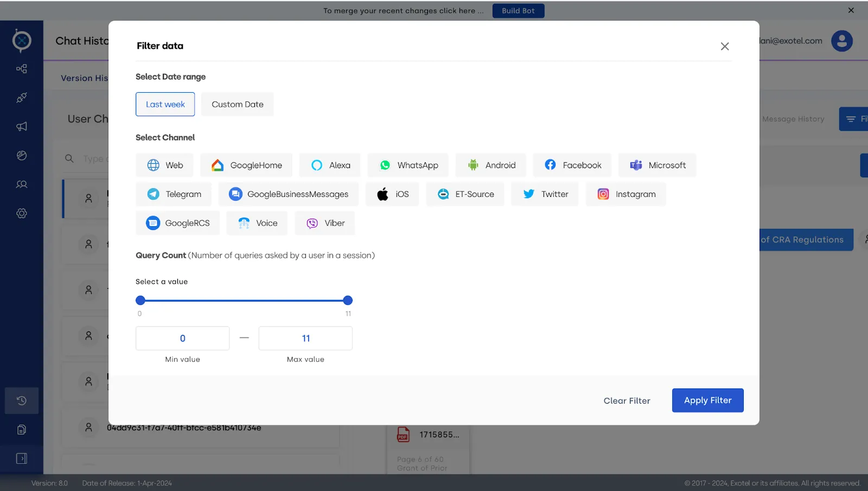Select the Twitter channel
Image resolution: width=868 pixels, height=491 pixels.
tap(545, 194)
